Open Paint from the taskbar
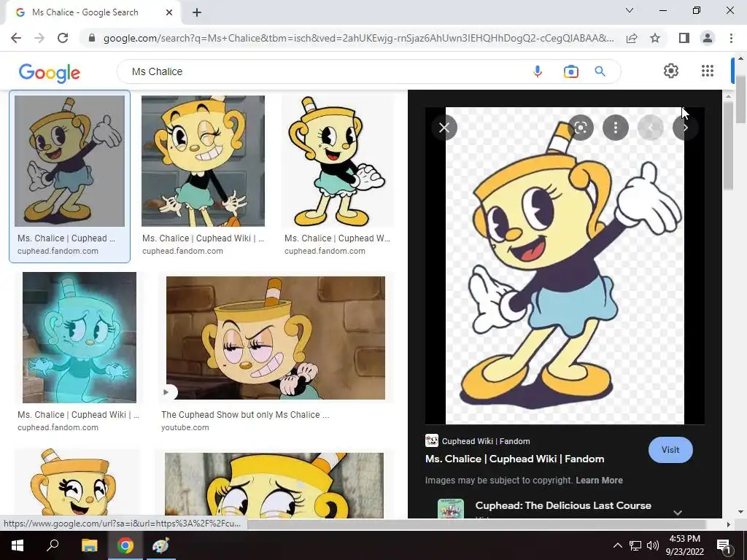747x560 pixels. click(160, 545)
